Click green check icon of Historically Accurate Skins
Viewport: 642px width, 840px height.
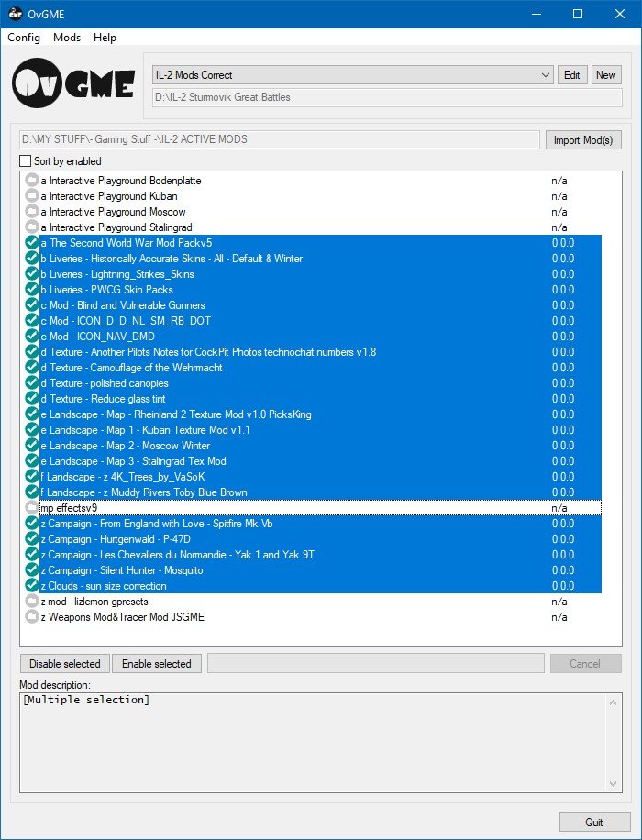point(31,259)
